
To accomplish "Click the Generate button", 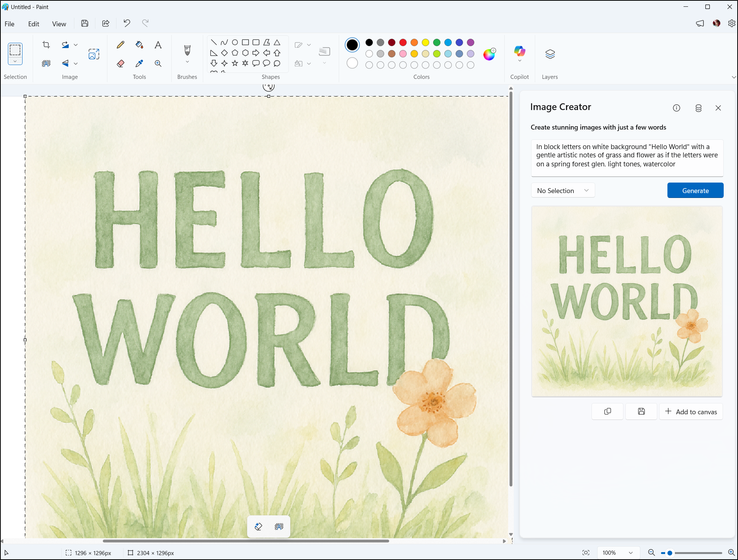I will coord(695,190).
